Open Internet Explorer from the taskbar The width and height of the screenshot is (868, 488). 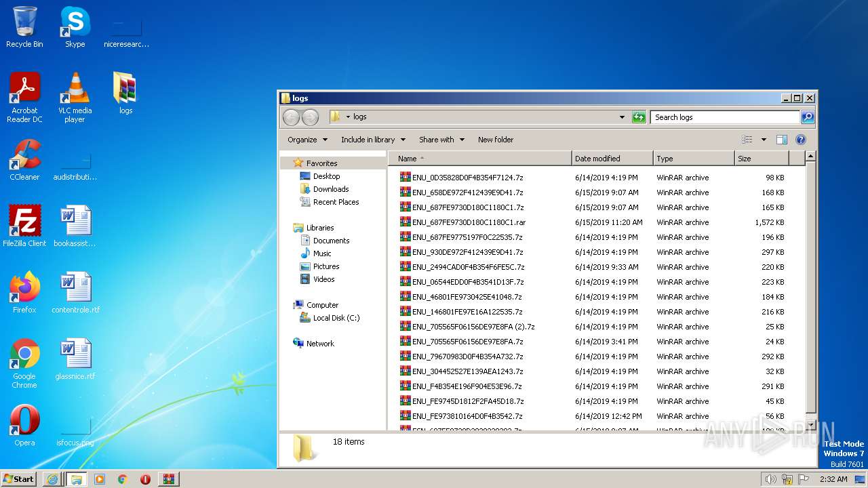[52, 479]
